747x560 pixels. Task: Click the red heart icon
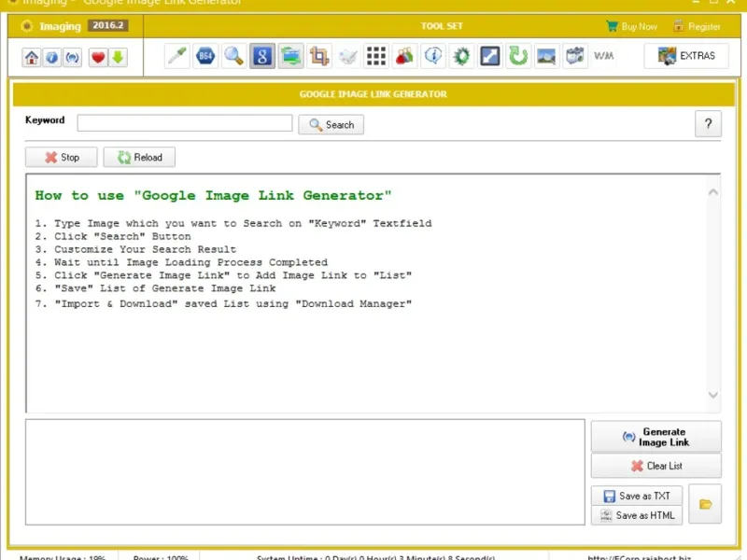pos(98,58)
